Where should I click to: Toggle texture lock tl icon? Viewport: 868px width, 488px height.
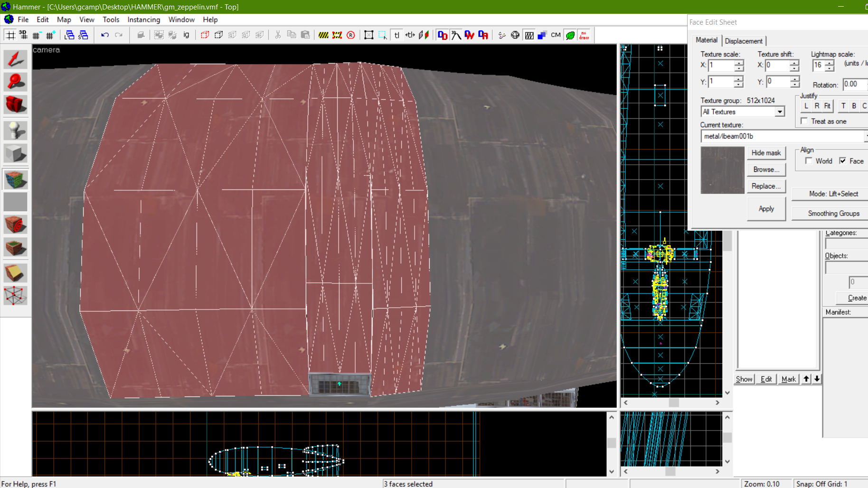(x=396, y=35)
